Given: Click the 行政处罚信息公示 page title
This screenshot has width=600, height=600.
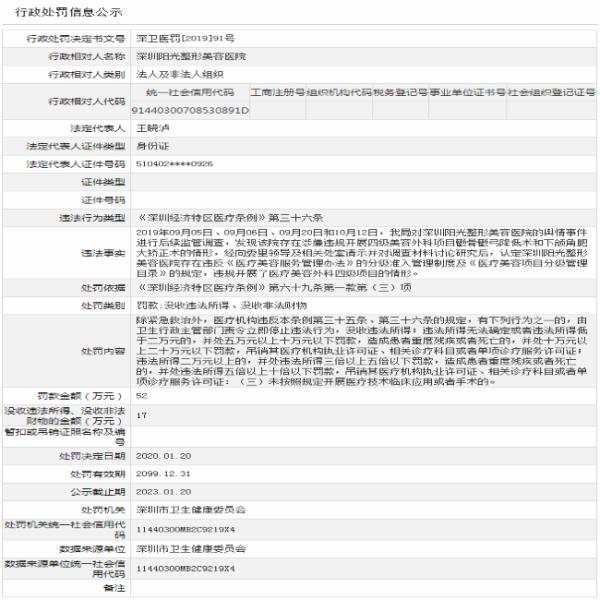Looking at the screenshot, I should click(x=55, y=13).
